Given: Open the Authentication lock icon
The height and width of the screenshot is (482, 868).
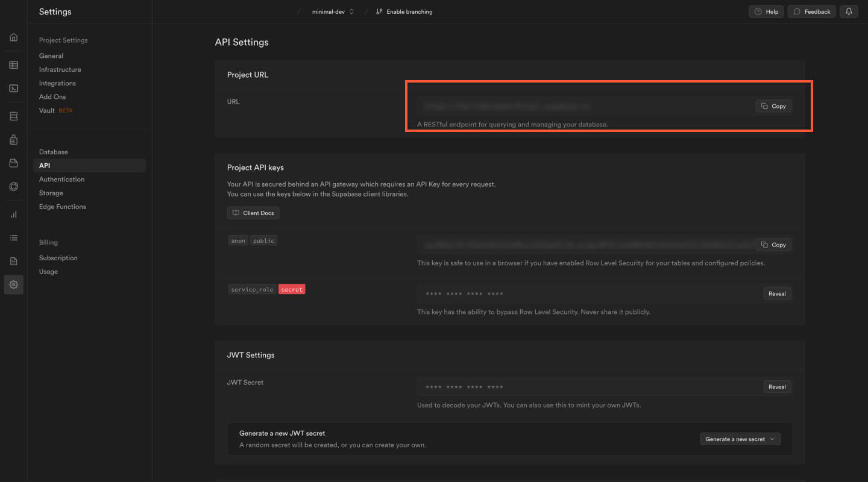Looking at the screenshot, I should point(13,140).
